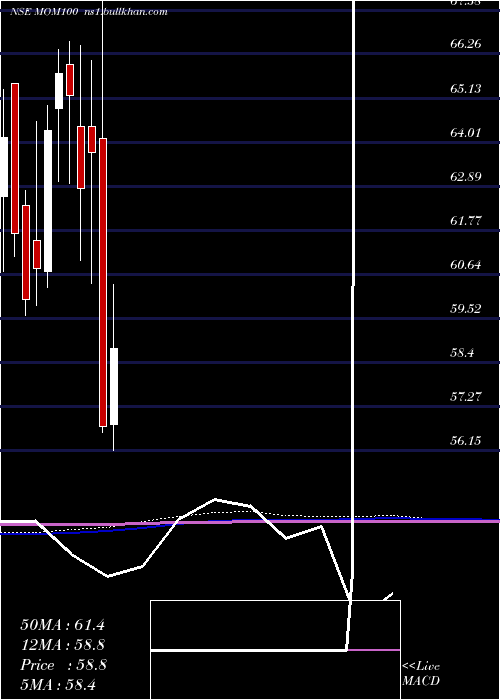Click the 57.27 price axis label
This screenshot has height=700, width=500.
466,396
